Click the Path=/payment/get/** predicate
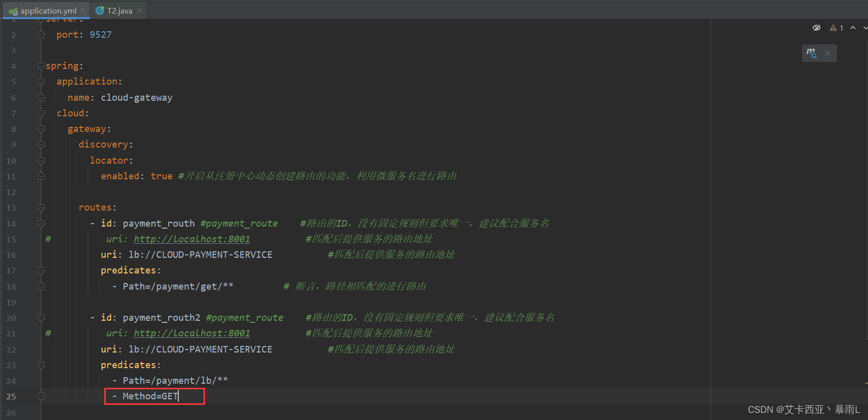The width and height of the screenshot is (868, 420). click(178, 287)
